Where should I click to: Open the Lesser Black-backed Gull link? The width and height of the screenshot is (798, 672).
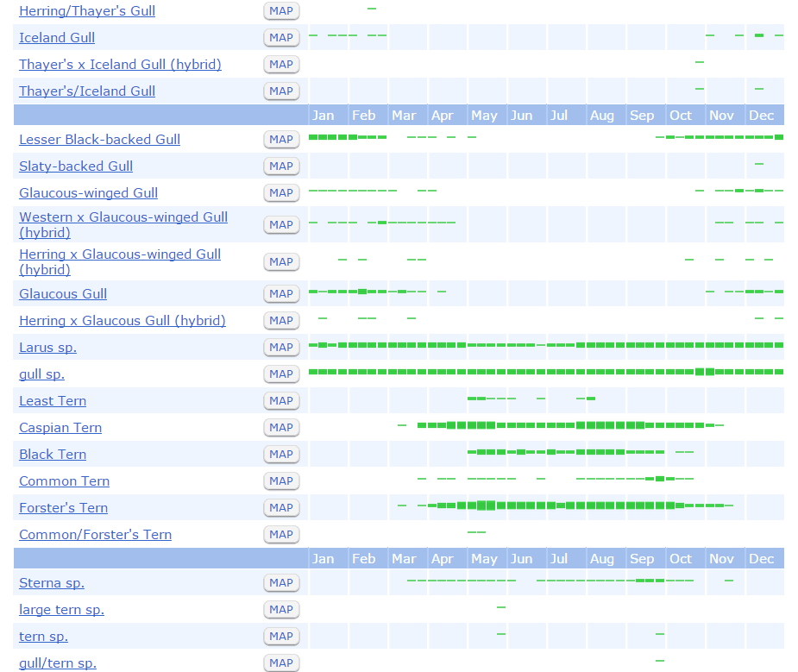(x=100, y=140)
